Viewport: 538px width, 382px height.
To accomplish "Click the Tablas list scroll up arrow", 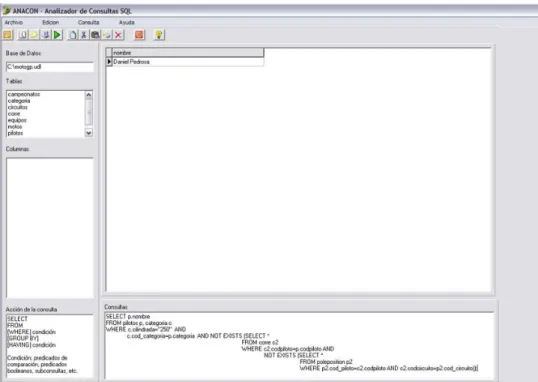I will coord(89,95).
